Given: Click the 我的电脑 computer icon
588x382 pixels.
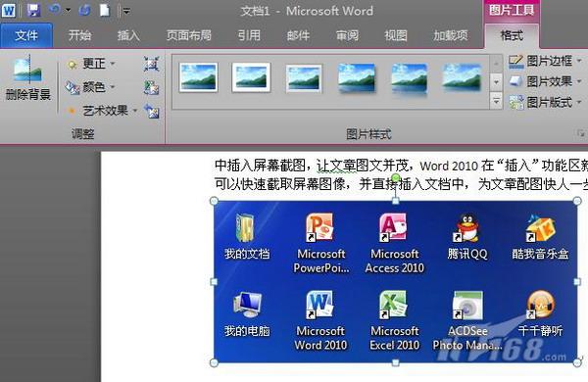Looking at the screenshot, I should click(x=247, y=306).
